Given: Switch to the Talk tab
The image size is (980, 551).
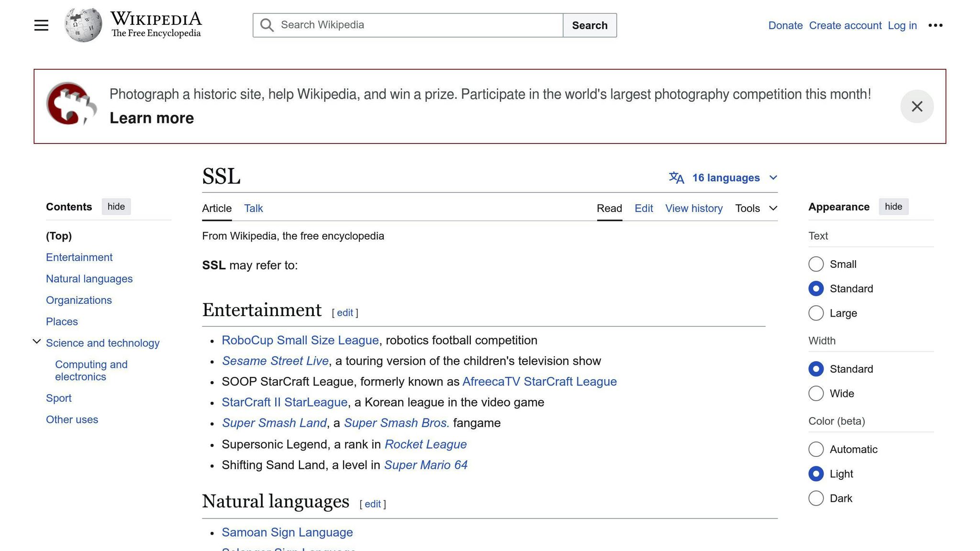Looking at the screenshot, I should pos(253,208).
